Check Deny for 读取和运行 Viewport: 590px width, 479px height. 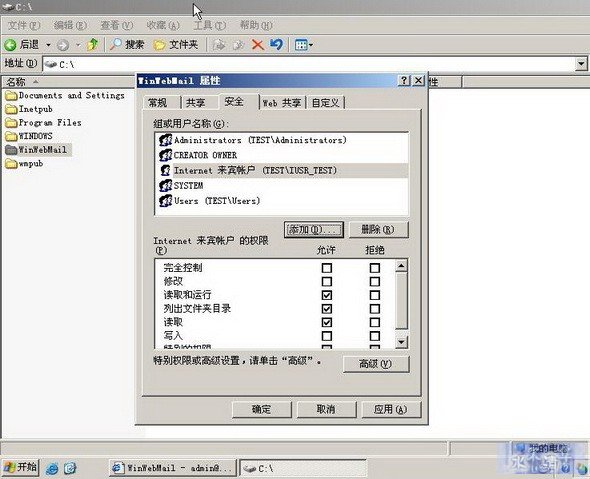coord(374,295)
